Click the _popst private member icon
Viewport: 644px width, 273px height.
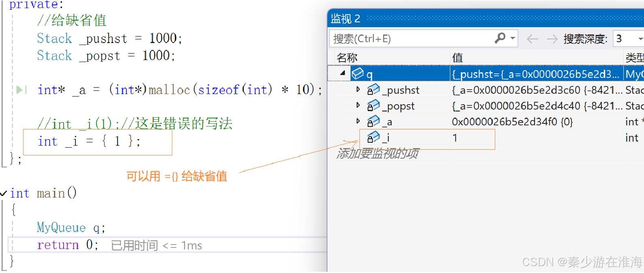373,105
